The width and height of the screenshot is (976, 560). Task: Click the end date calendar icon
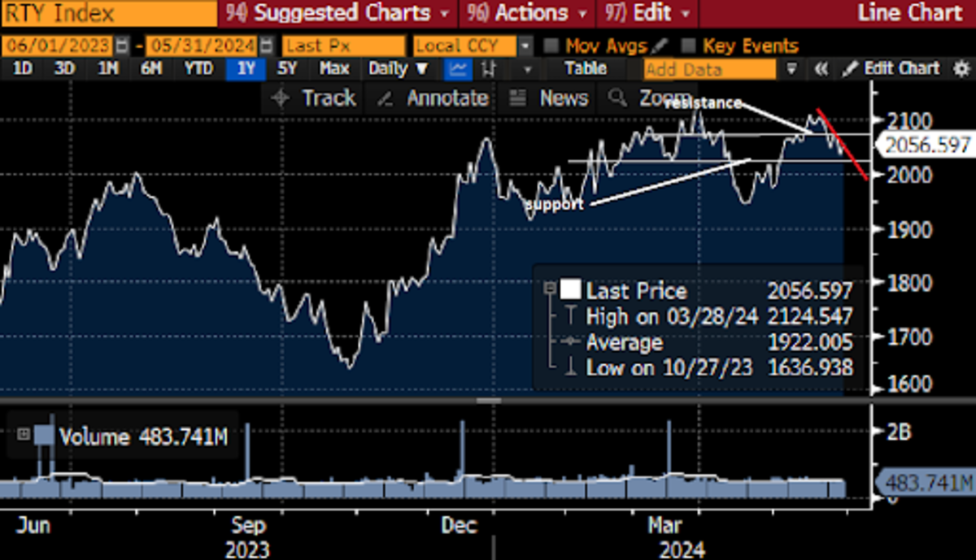[x=264, y=46]
